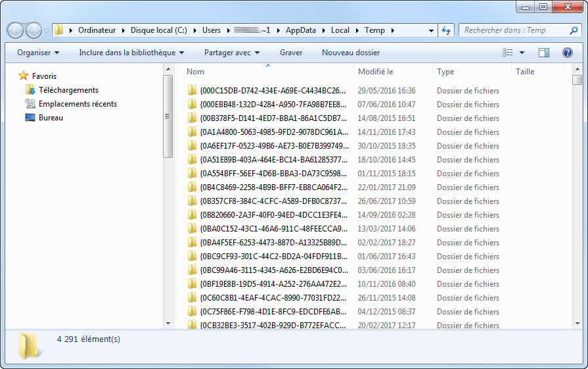The height and width of the screenshot is (369, 588).
Task: Click the Nouveau dossier button
Action: pyautogui.click(x=351, y=53)
